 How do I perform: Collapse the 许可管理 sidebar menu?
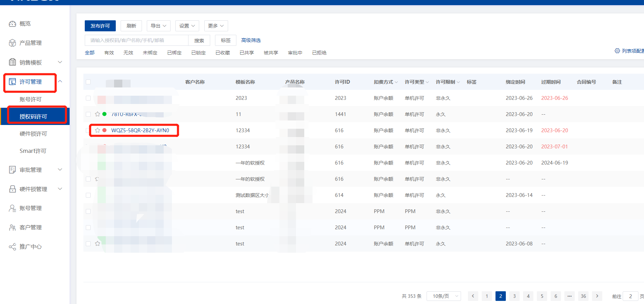point(60,82)
